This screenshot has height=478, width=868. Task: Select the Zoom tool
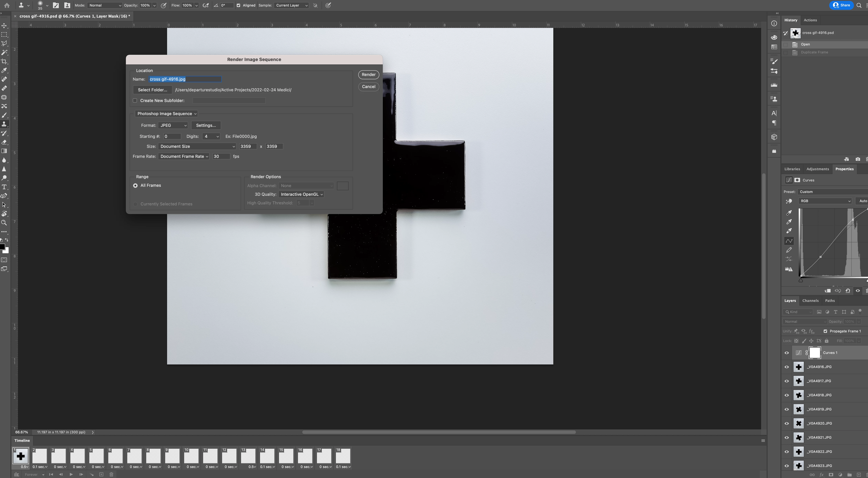click(4, 222)
